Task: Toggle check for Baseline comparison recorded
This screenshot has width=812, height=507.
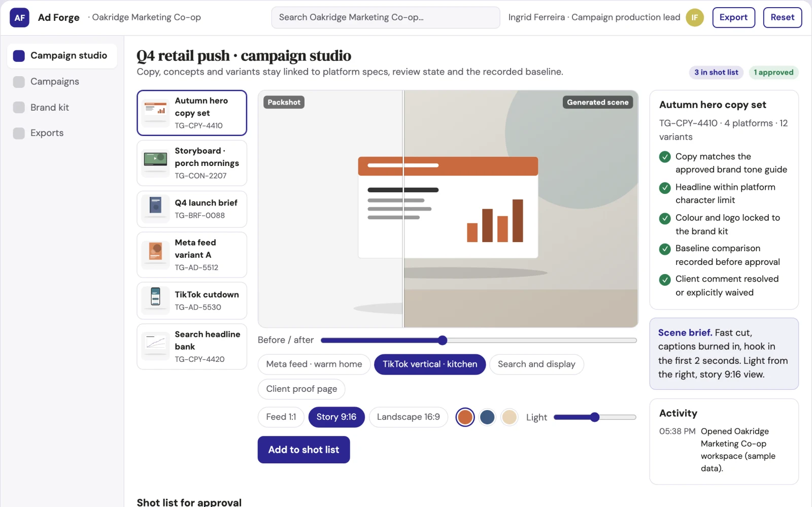Action: coord(665,249)
